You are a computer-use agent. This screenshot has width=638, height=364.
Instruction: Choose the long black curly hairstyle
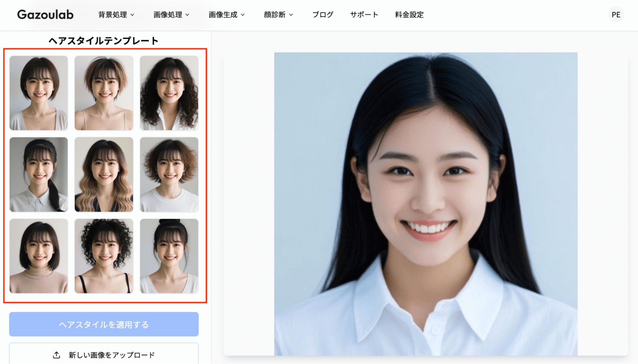click(x=169, y=93)
